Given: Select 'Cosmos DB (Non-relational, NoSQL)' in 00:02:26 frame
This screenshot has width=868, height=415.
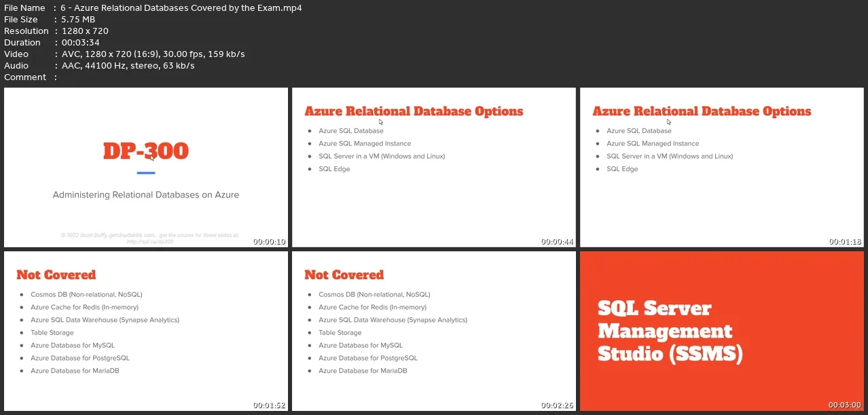Looking at the screenshot, I should [x=374, y=295].
